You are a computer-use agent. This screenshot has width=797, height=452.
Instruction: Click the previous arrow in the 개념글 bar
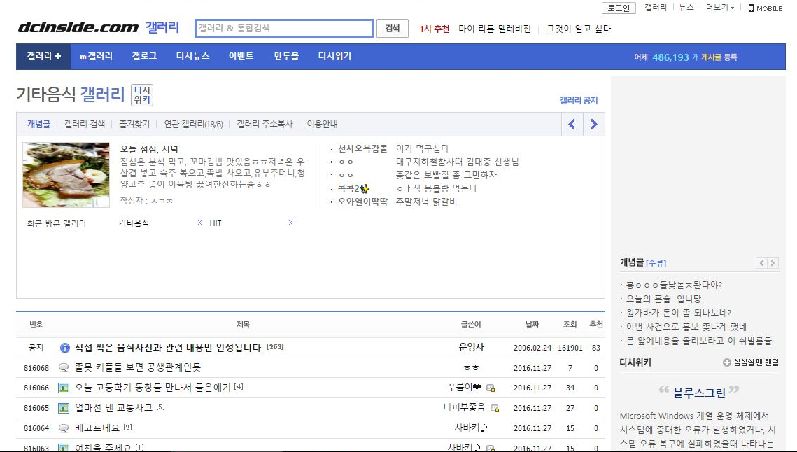(572, 124)
